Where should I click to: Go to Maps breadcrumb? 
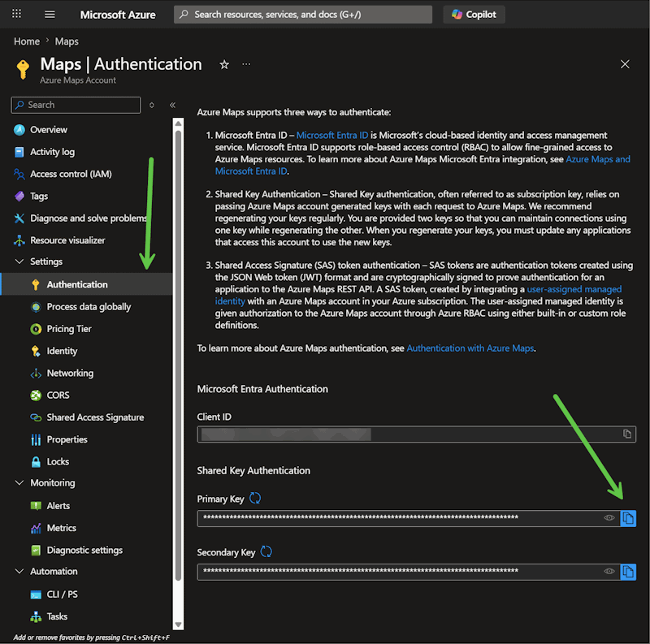pyautogui.click(x=67, y=41)
